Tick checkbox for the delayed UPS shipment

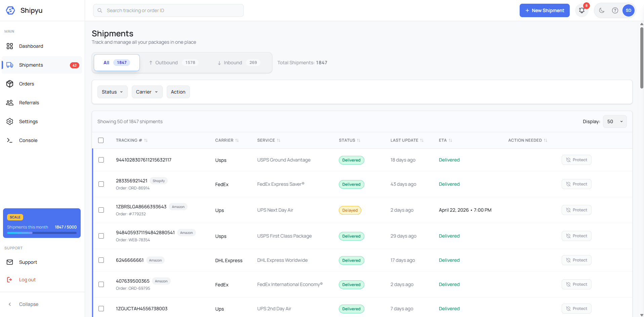click(101, 210)
